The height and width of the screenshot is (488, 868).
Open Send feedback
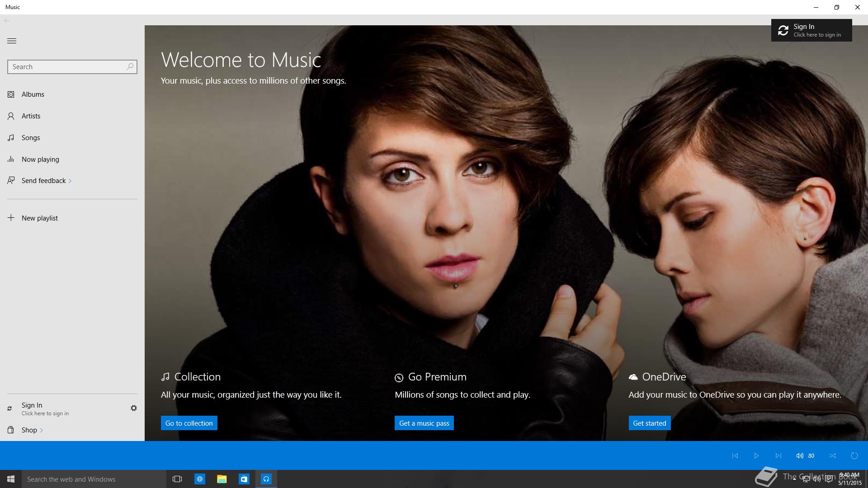coord(43,181)
